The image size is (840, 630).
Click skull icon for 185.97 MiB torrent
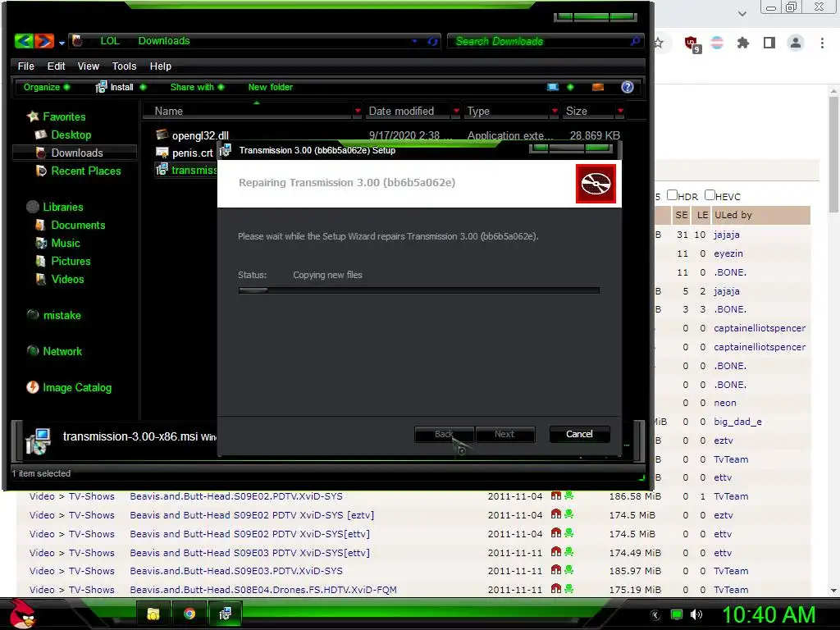click(x=569, y=571)
